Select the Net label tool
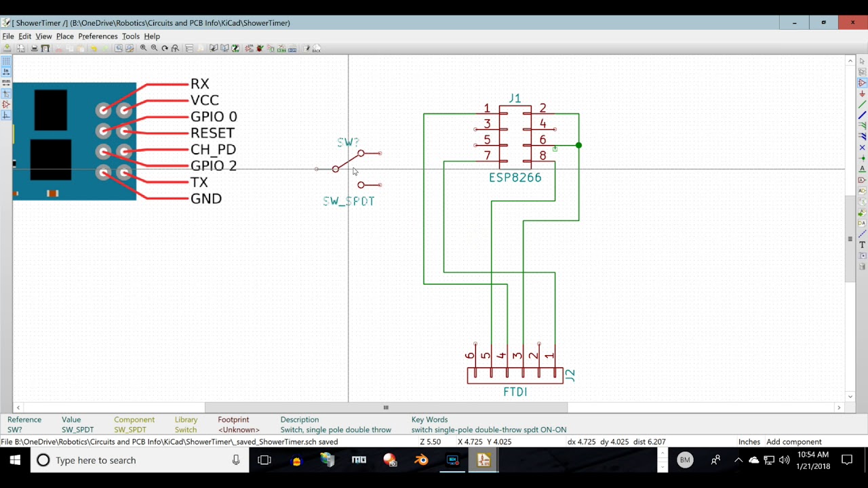 click(x=863, y=169)
